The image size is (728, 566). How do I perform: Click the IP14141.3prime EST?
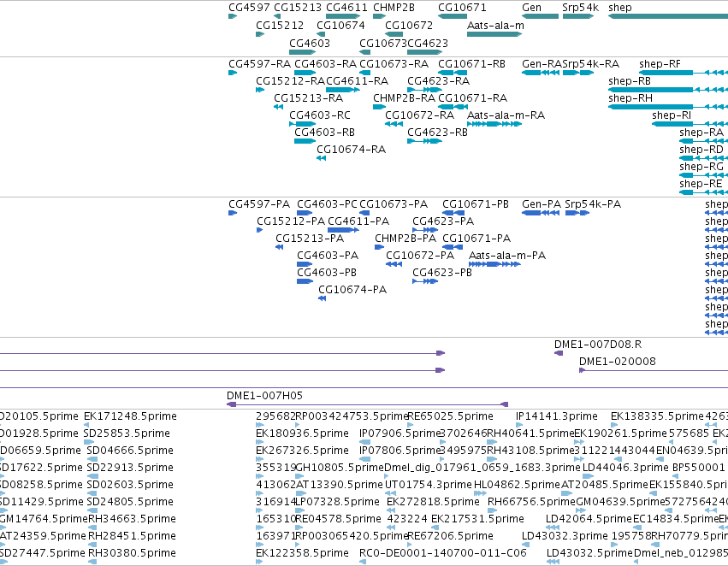pos(519,424)
